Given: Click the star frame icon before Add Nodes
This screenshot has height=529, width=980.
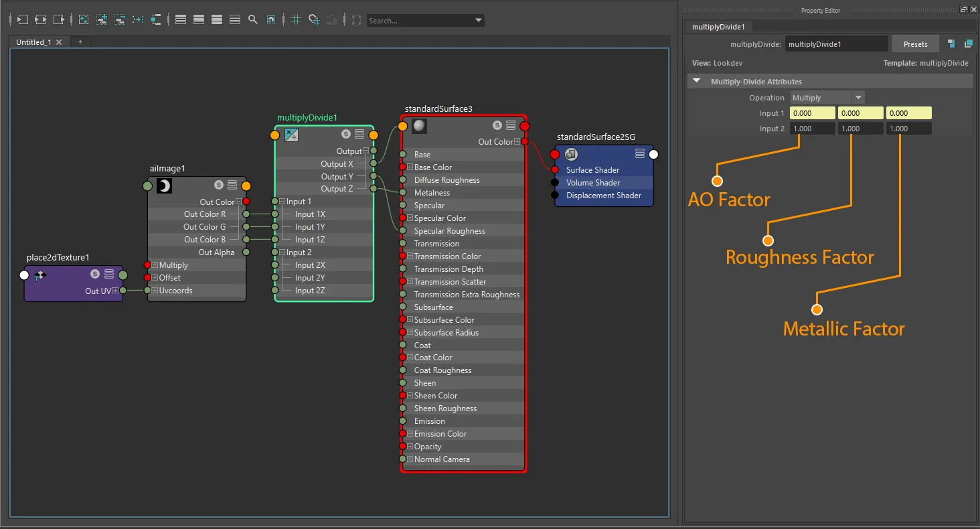Looking at the screenshot, I should 84,20.
